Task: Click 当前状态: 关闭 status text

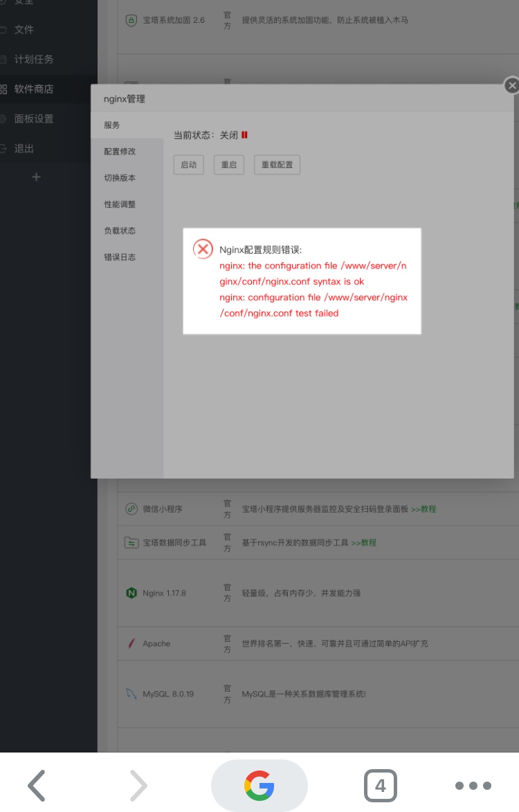Action: [206, 135]
